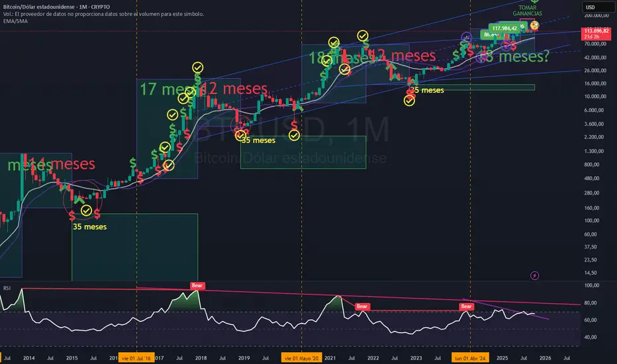The width and height of the screenshot is (617, 364).
Task: Click the 2026 label on time axis
Action: click(x=545, y=358)
